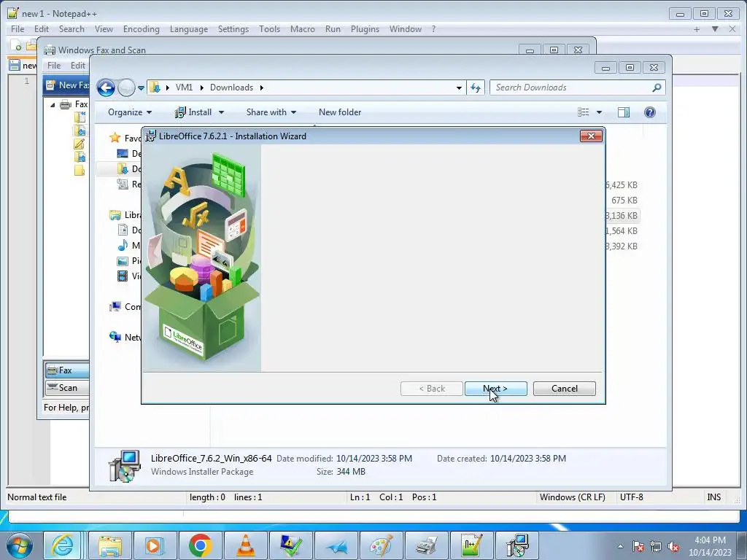Click the Windows Start button
This screenshot has height=560, width=747.
coord(19,545)
